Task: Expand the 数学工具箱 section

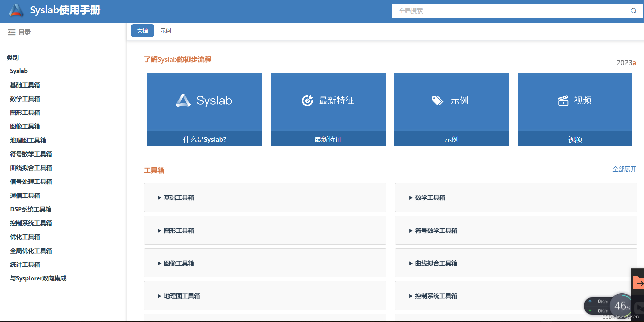Action: pos(516,198)
